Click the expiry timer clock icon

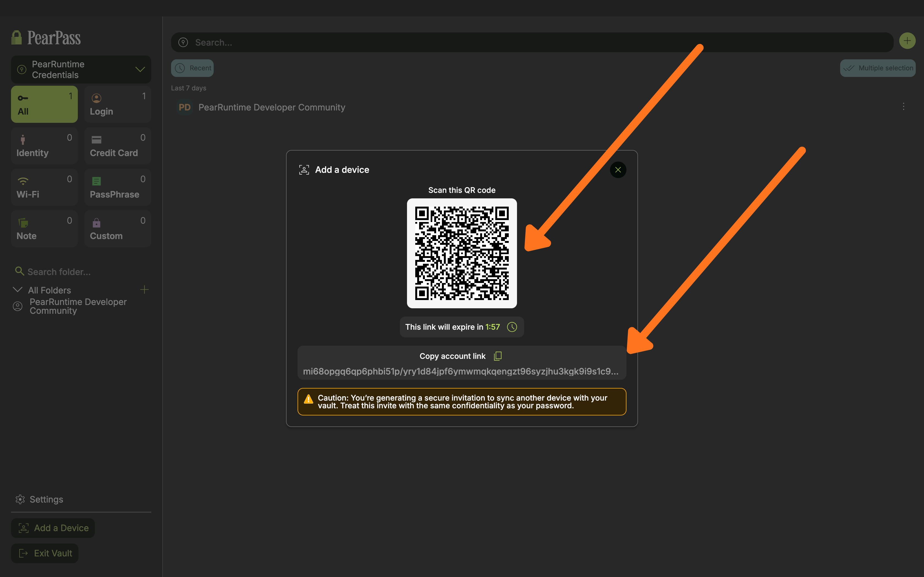[x=512, y=327]
